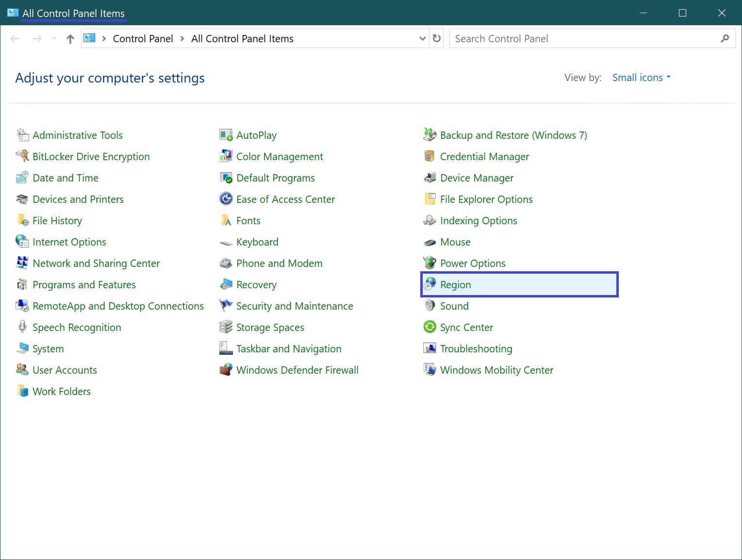The image size is (742, 560).
Task: Click the Forward navigation arrow
Action: coord(37,38)
